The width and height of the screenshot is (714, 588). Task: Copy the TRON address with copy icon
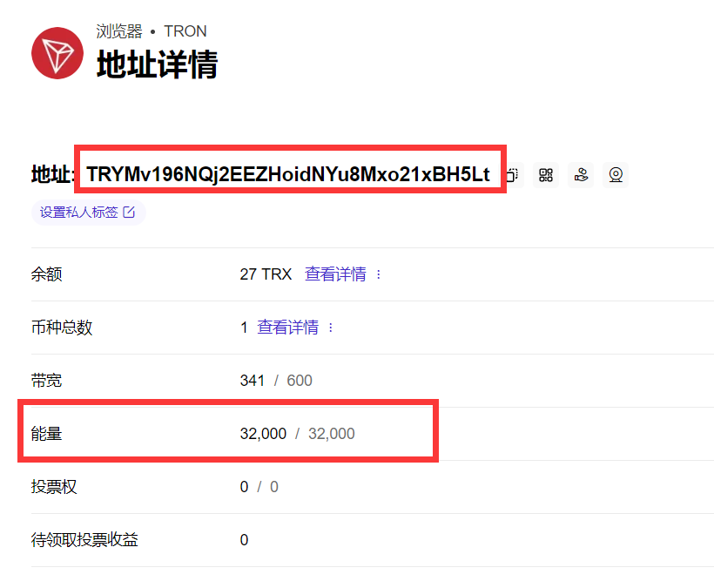tap(513, 175)
